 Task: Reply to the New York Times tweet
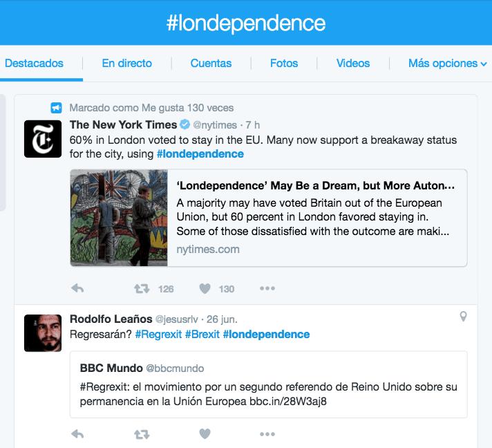click(x=77, y=288)
